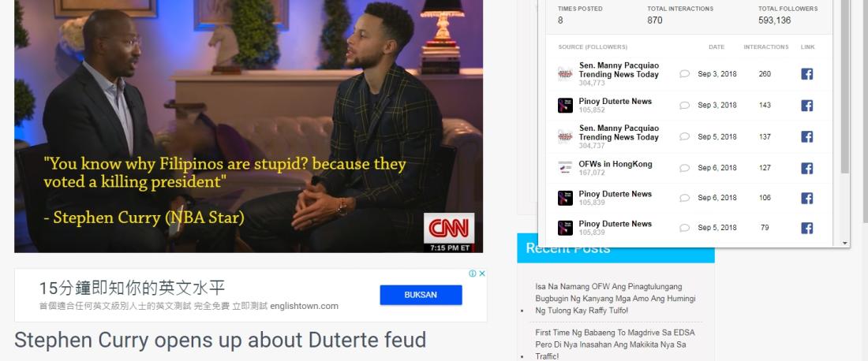Close the englishtown ad banner
This screenshot has width=868, height=361.
point(482,273)
